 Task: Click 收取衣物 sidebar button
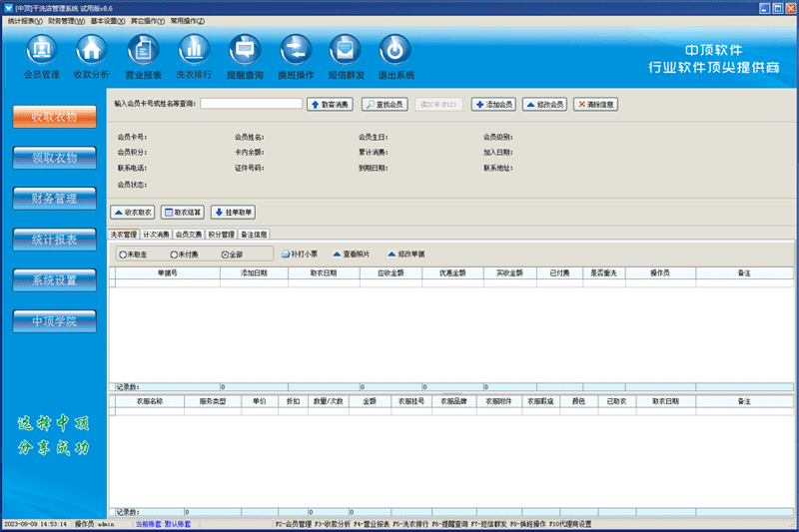[55, 117]
